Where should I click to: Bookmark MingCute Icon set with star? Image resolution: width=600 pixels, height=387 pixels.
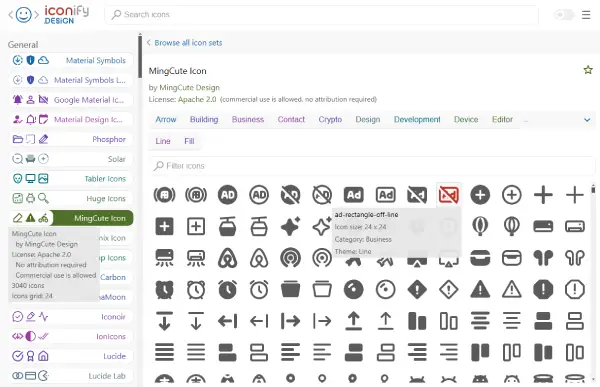(x=588, y=70)
